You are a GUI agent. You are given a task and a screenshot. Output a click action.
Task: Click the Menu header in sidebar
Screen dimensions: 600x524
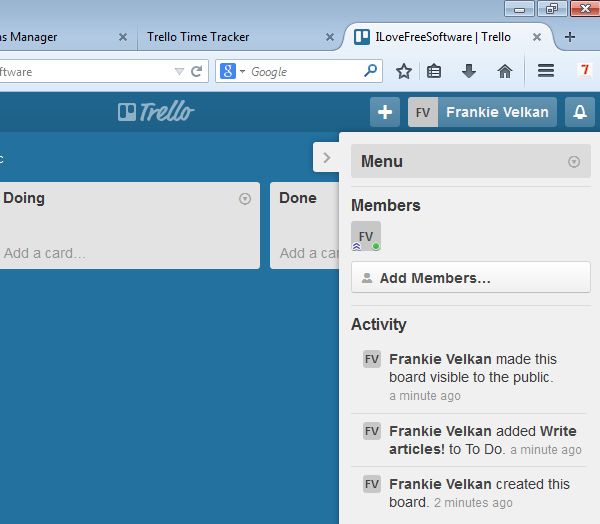point(471,161)
